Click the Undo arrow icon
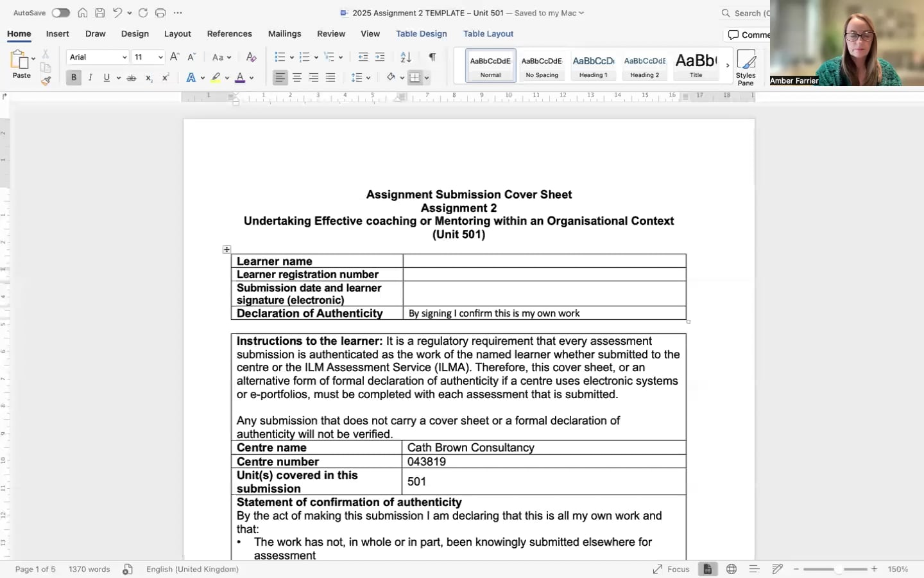 coord(117,13)
